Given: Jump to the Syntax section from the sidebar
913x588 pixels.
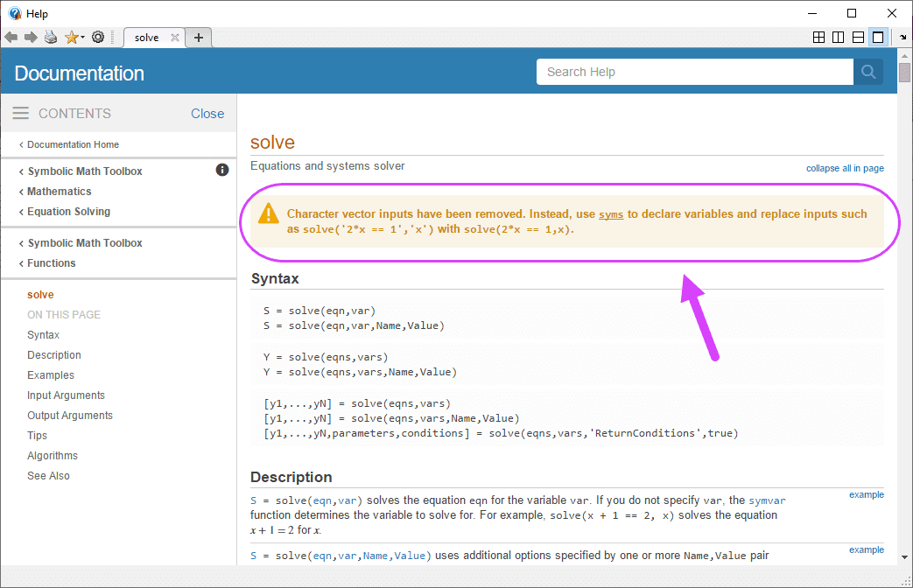Looking at the screenshot, I should click(43, 335).
